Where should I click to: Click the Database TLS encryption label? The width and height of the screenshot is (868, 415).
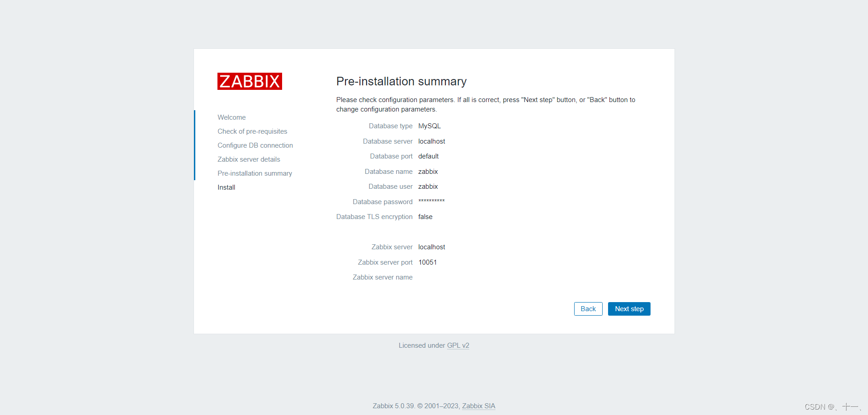click(374, 217)
